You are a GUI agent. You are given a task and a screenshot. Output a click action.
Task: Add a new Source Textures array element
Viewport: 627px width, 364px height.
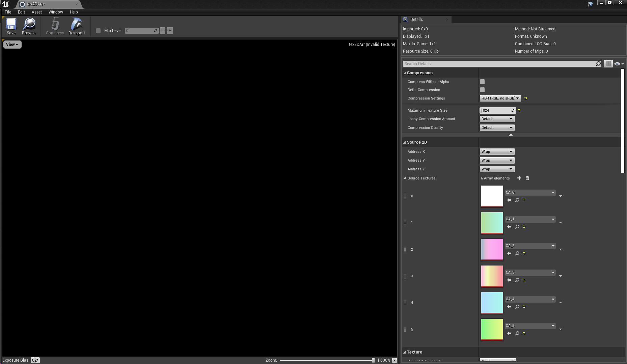pos(519,178)
